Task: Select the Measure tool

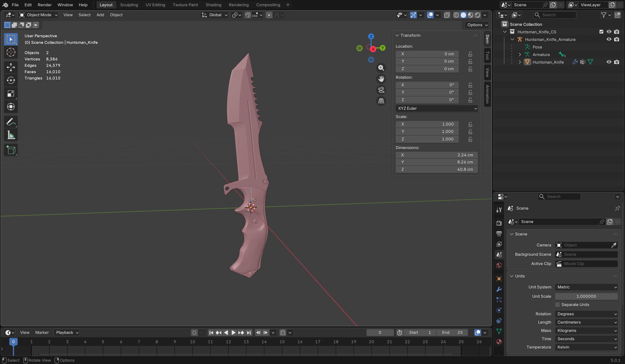Action: coord(11,135)
